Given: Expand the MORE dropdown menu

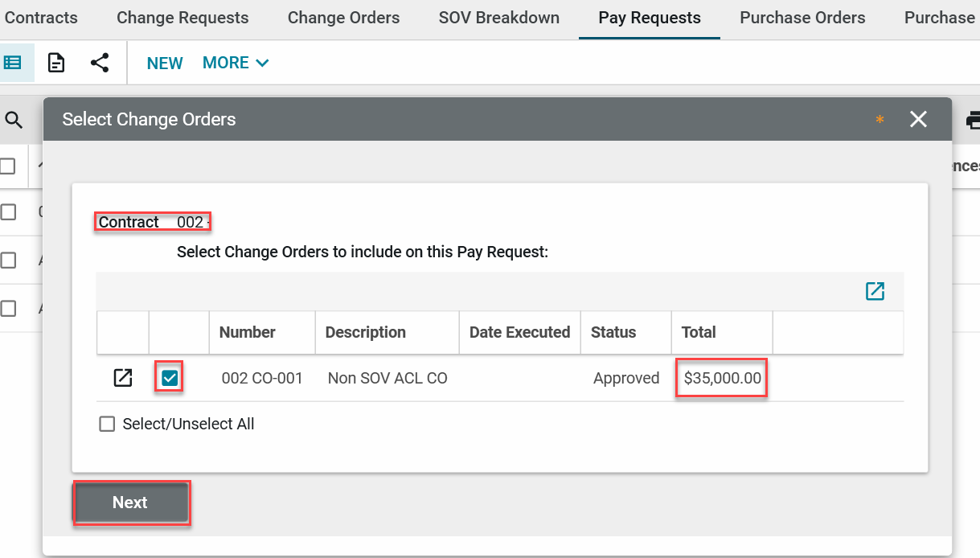Looking at the screenshot, I should 236,63.
